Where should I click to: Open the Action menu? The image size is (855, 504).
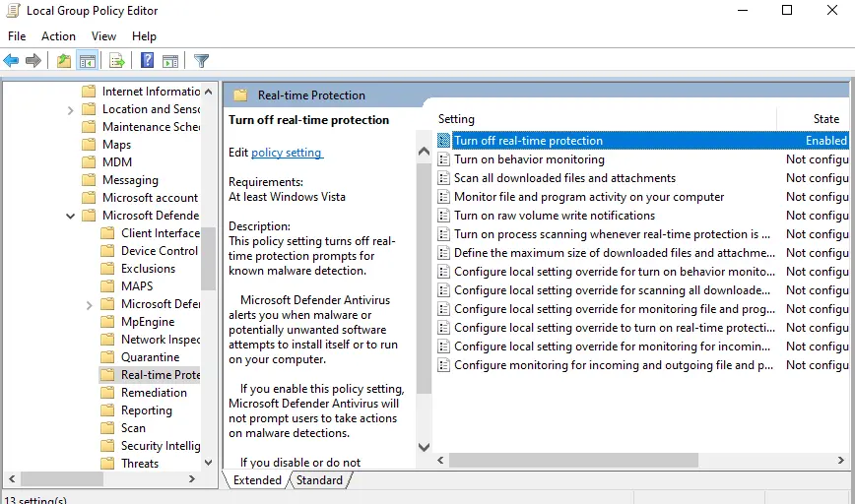coord(58,36)
